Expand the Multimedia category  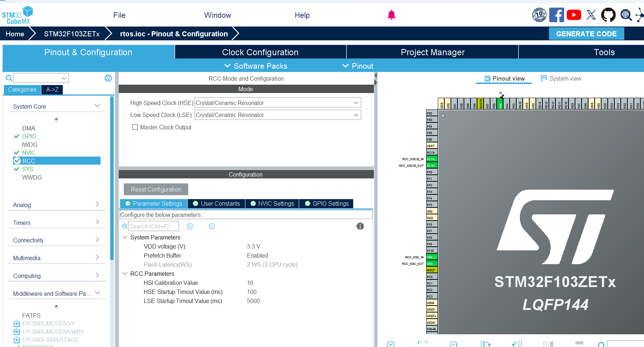97,257
